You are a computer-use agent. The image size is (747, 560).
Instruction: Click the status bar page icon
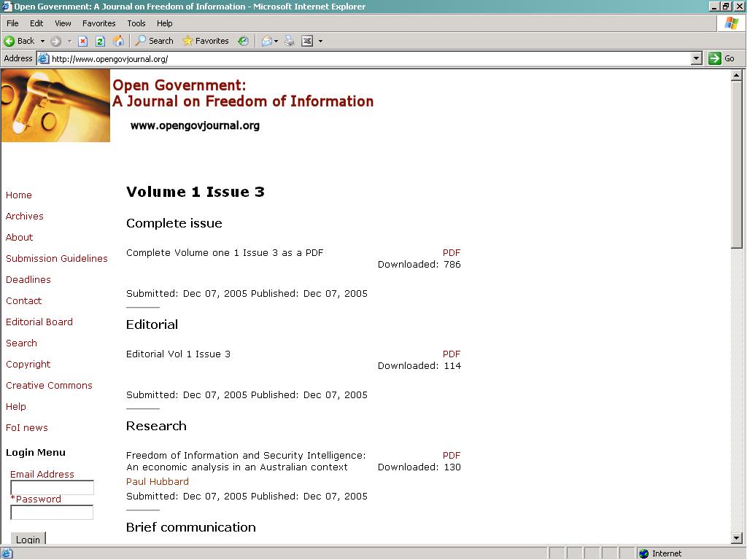click(x=7, y=553)
